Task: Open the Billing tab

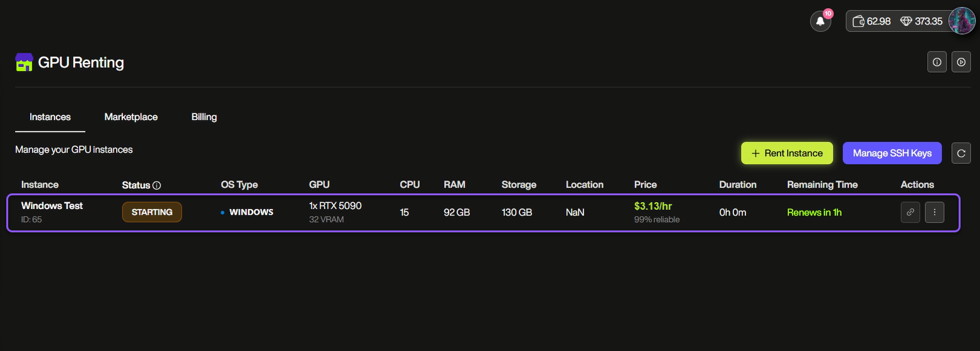Action: point(204,117)
